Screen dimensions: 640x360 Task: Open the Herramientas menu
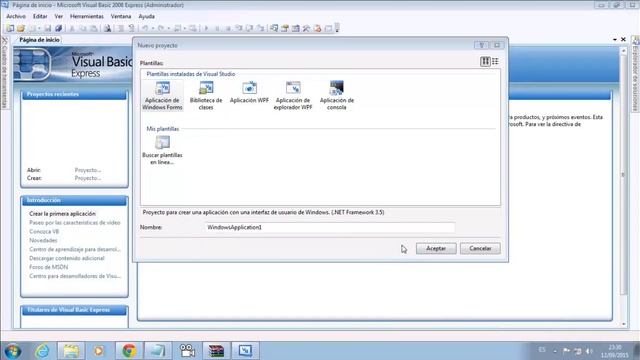point(87,16)
